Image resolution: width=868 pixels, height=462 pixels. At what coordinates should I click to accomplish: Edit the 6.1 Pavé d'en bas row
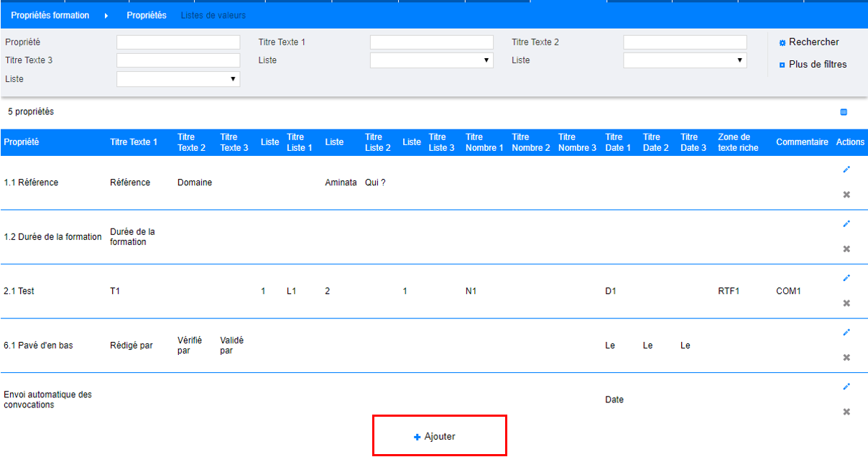[x=846, y=332]
